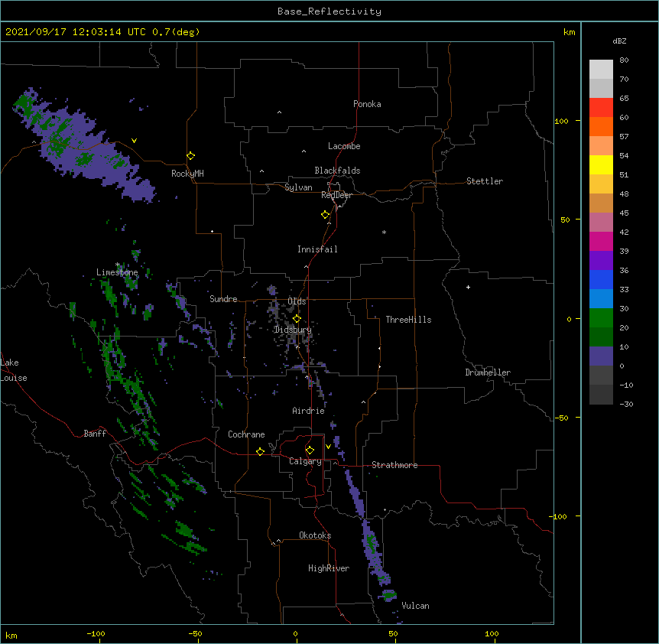The image size is (659, 644).
Task: Click the yellow radar marker near RockyMH
Action: (191, 156)
